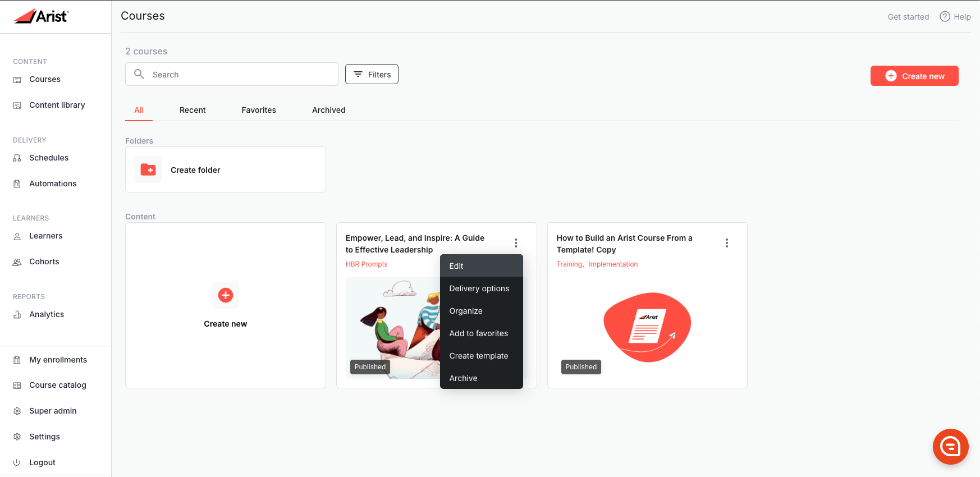Click the red Create new button
Image resolution: width=980 pixels, height=477 pixels.
tap(914, 76)
